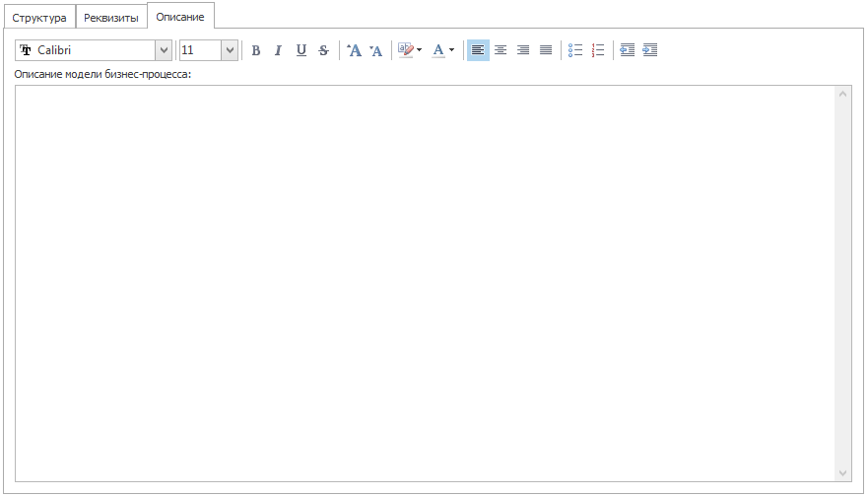
Task: Decrease paragraph indent
Action: [628, 50]
